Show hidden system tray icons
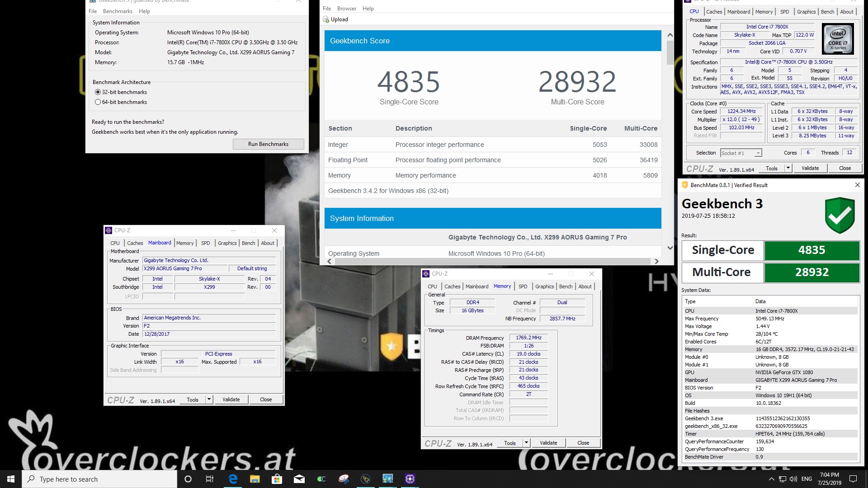This screenshot has height=488, width=868. tap(771, 479)
